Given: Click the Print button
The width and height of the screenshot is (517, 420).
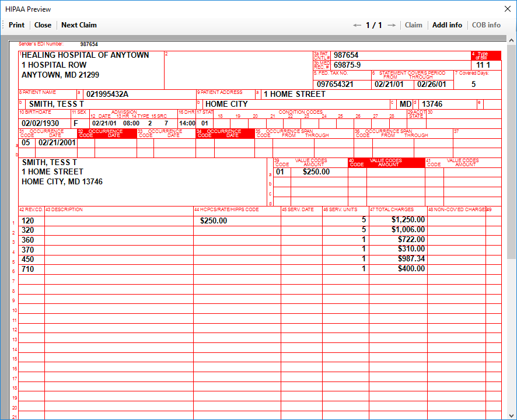Looking at the screenshot, I should tap(16, 25).
